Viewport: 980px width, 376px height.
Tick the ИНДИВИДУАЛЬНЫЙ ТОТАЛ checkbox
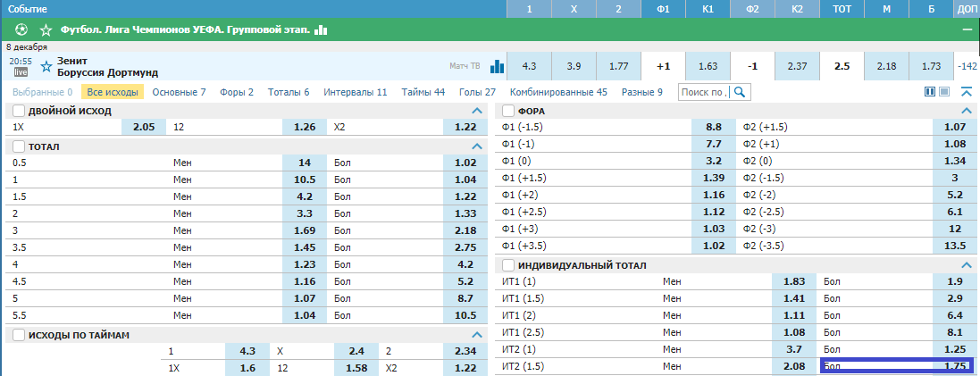point(508,265)
